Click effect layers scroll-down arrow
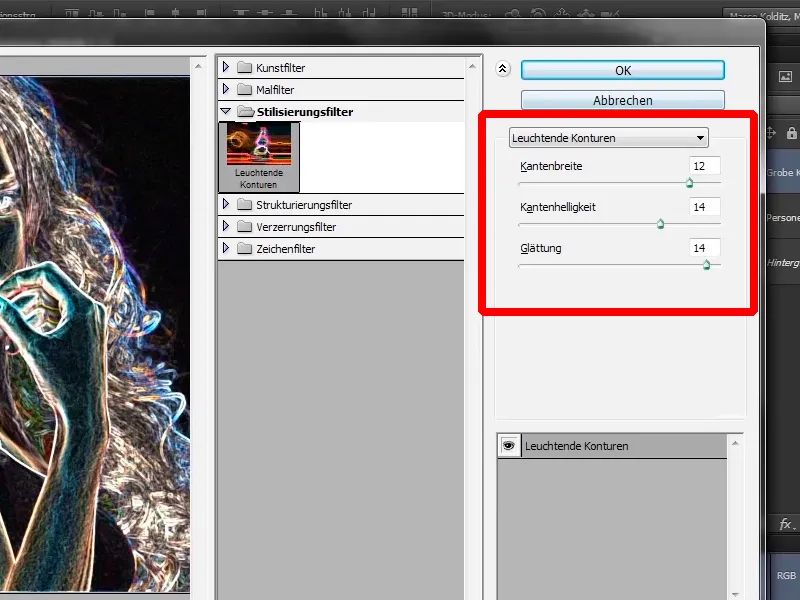This screenshot has width=800, height=600. (735, 594)
